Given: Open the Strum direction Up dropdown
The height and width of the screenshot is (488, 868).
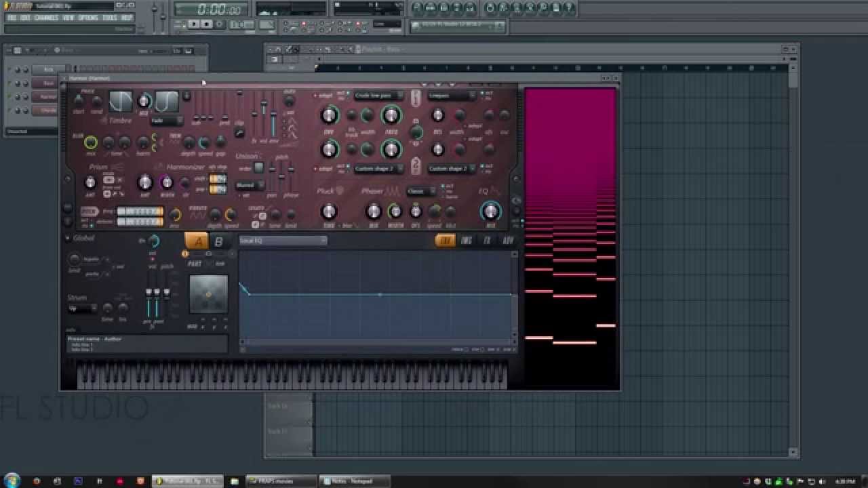Looking at the screenshot, I should (83, 308).
